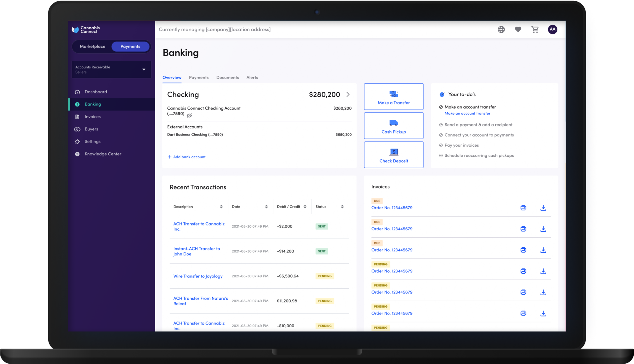Image resolution: width=634 pixels, height=364 pixels.
Task: Click the Cannabis Connect Checking Account row
Action: 259,112
